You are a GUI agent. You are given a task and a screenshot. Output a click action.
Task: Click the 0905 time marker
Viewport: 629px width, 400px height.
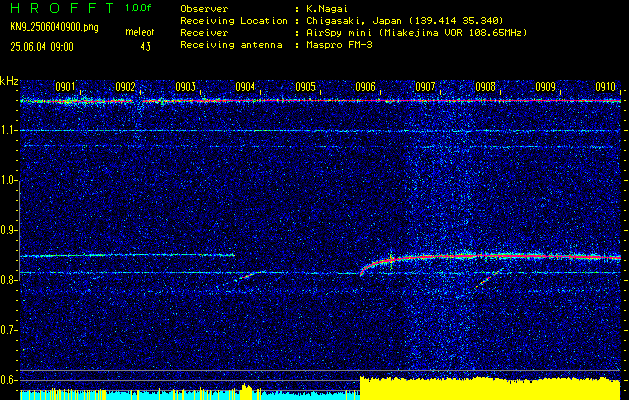pyautogui.click(x=305, y=87)
